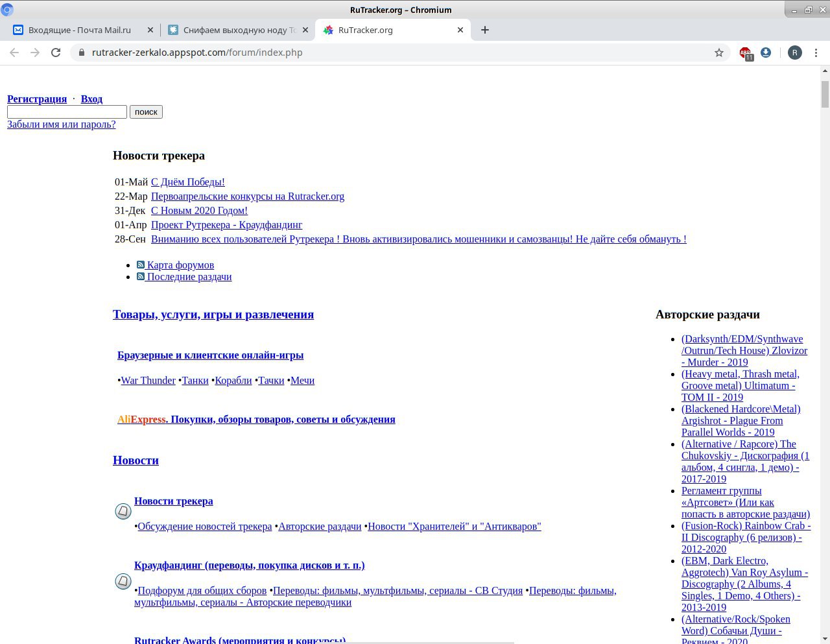Image resolution: width=830 pixels, height=644 pixels.
Task: Open the Новости category heading
Action: pos(136,460)
